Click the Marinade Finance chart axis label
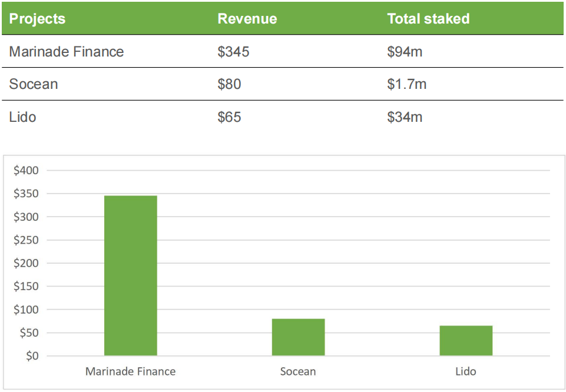Image resolution: width=566 pixels, height=392 pixels. tap(130, 371)
